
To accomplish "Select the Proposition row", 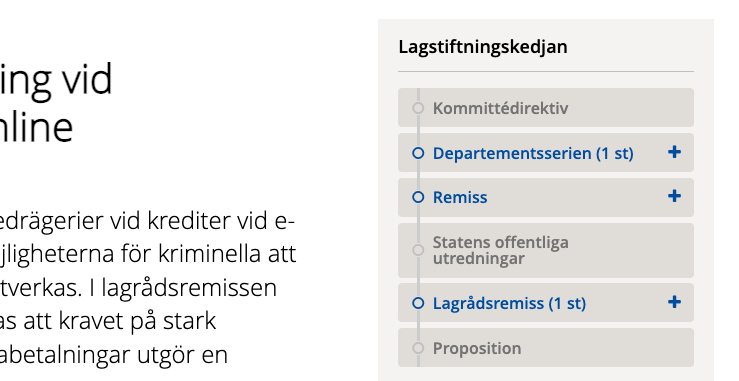I will coord(546,348).
